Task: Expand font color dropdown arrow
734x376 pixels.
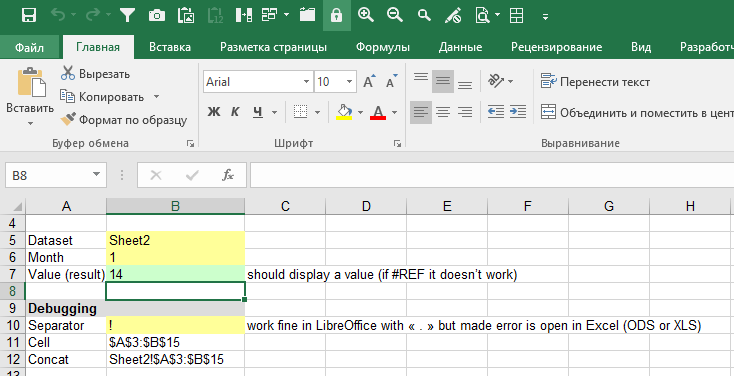Action: 394,112
